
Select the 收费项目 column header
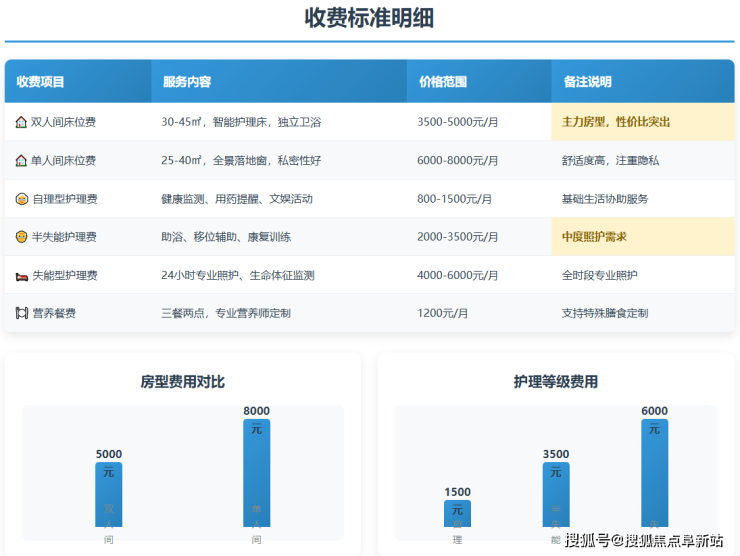[x=41, y=82]
